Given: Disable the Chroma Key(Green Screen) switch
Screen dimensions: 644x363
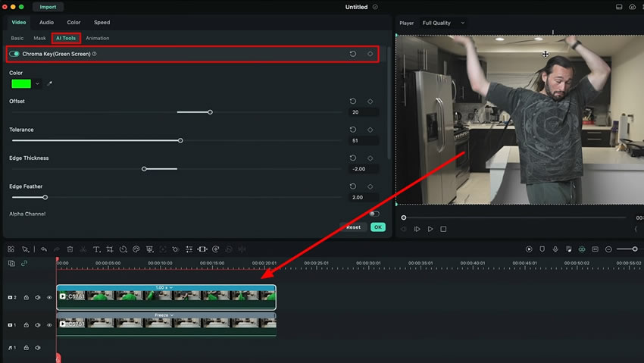Looking at the screenshot, I should [x=14, y=54].
